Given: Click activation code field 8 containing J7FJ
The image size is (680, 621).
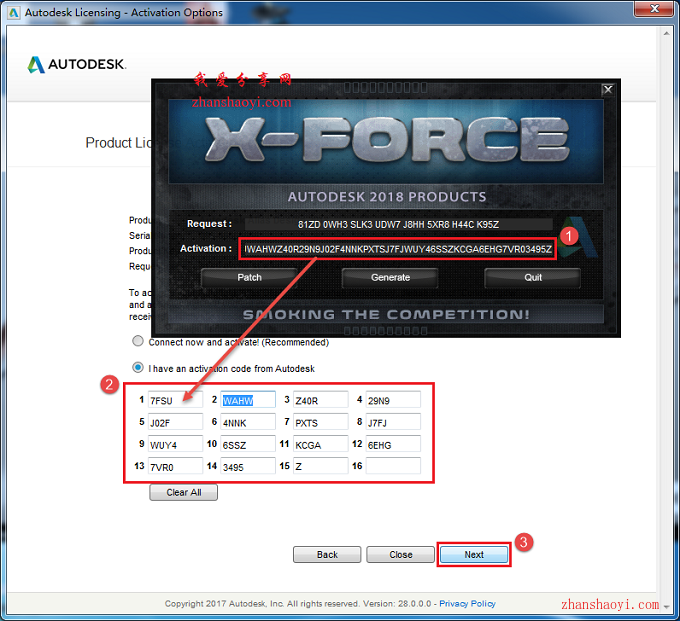Looking at the screenshot, I should point(393,422).
